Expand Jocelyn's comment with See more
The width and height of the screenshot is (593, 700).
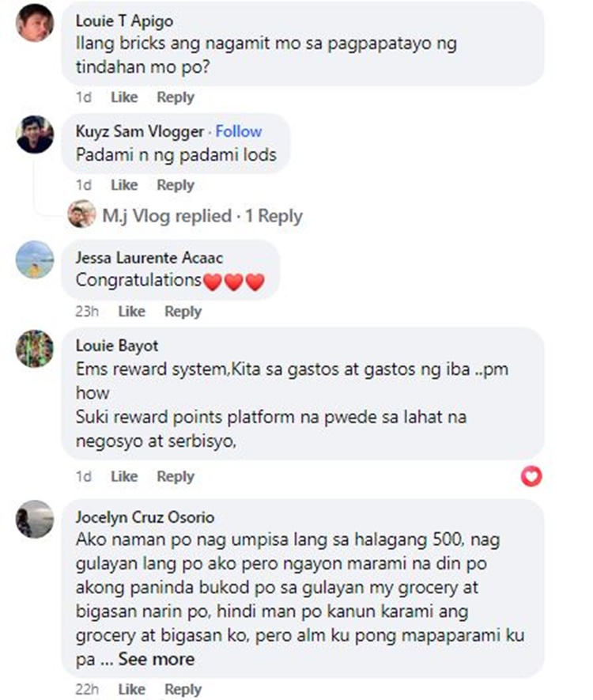click(x=157, y=660)
